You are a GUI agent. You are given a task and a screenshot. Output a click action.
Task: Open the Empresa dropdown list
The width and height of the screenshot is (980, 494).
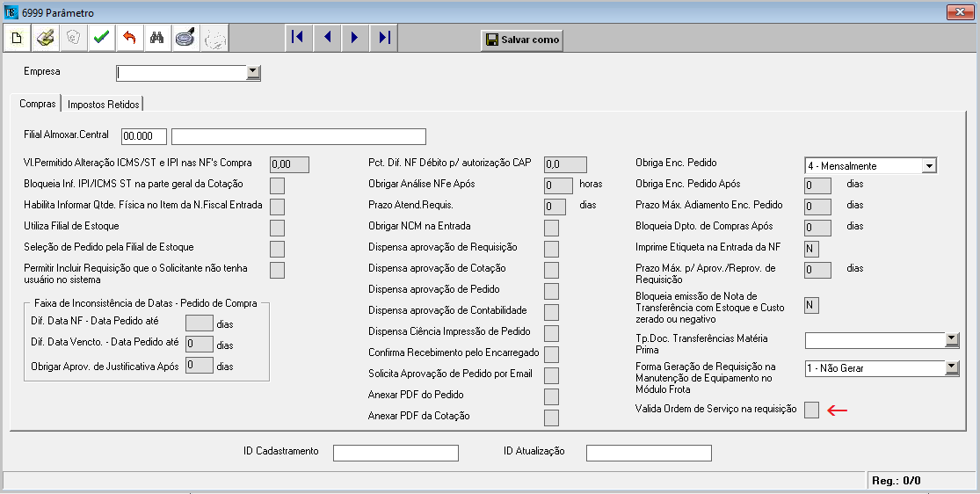pos(253,73)
